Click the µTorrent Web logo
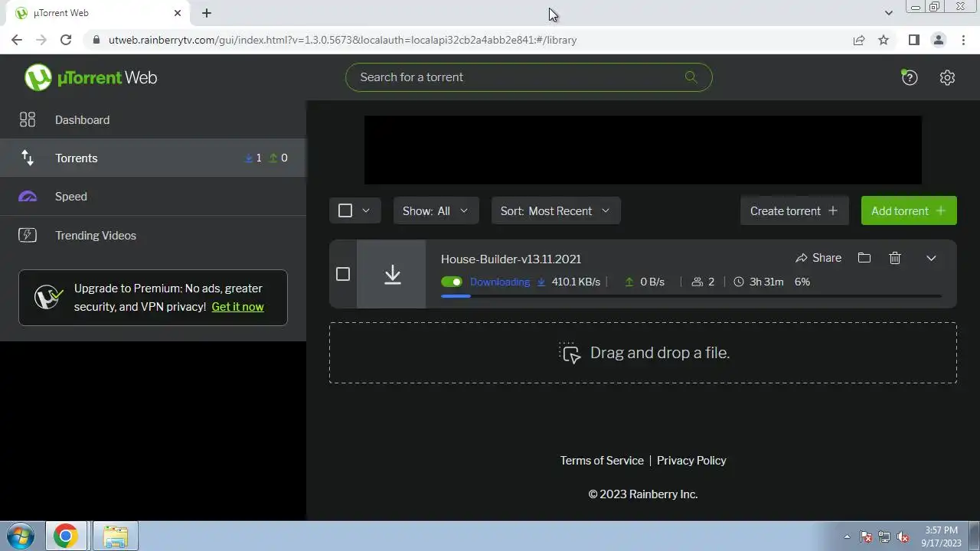Viewport: 980px width, 551px height. [91, 77]
